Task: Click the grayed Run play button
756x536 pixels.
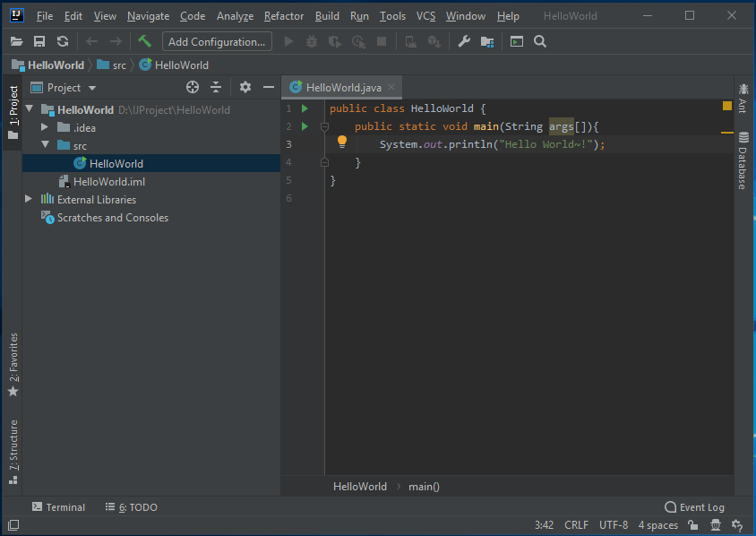Action: click(288, 41)
